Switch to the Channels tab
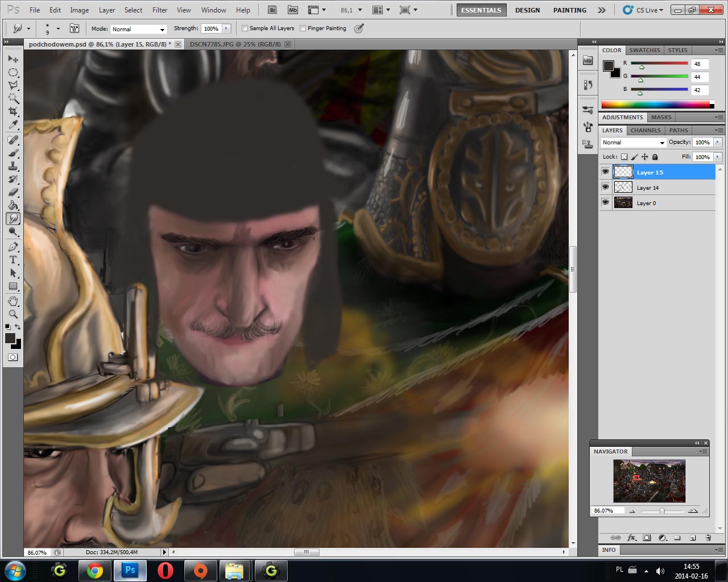 coord(646,130)
